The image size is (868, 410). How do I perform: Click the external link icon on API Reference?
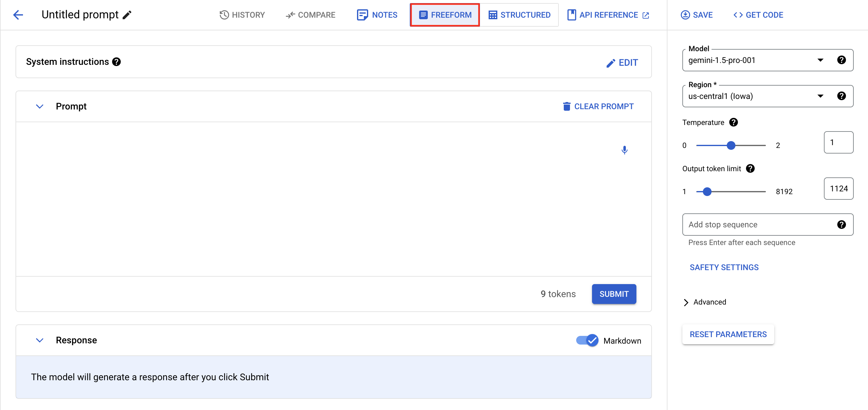646,15
